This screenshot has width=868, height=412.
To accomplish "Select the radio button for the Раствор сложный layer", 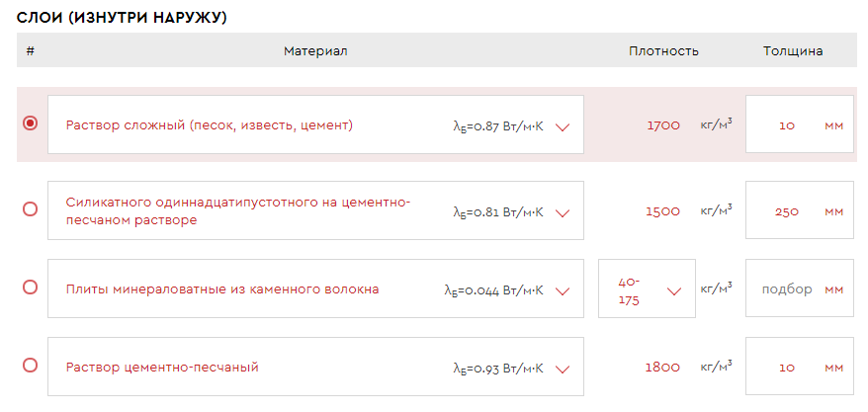I will click(x=30, y=124).
